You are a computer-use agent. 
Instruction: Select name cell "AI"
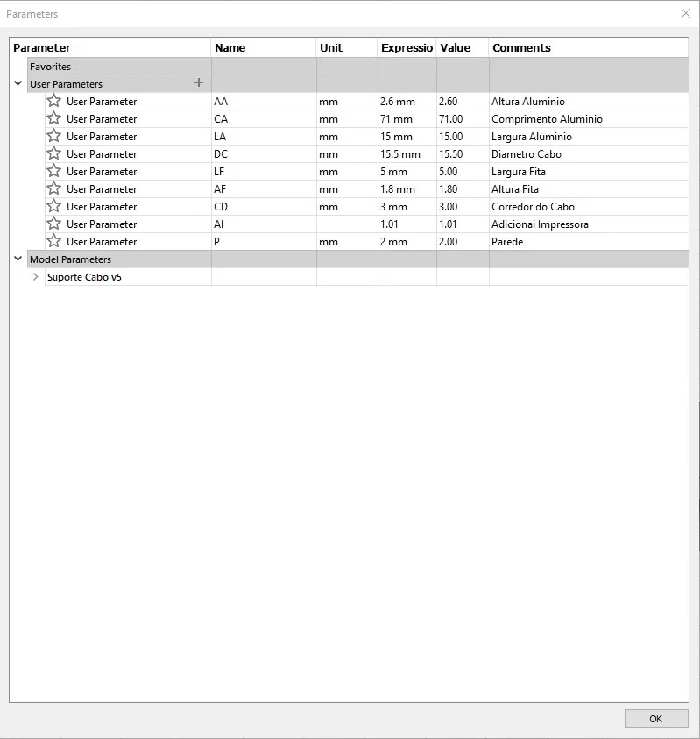pyautogui.click(x=264, y=224)
